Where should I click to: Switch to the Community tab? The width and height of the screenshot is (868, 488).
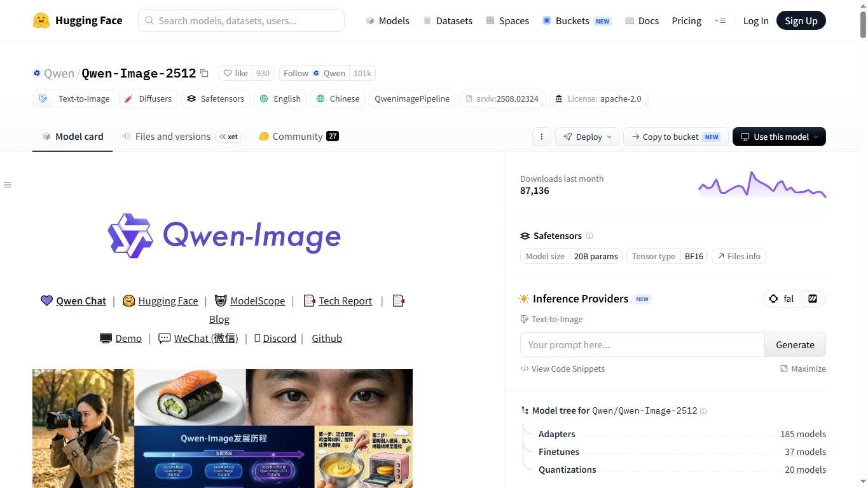pos(298,136)
